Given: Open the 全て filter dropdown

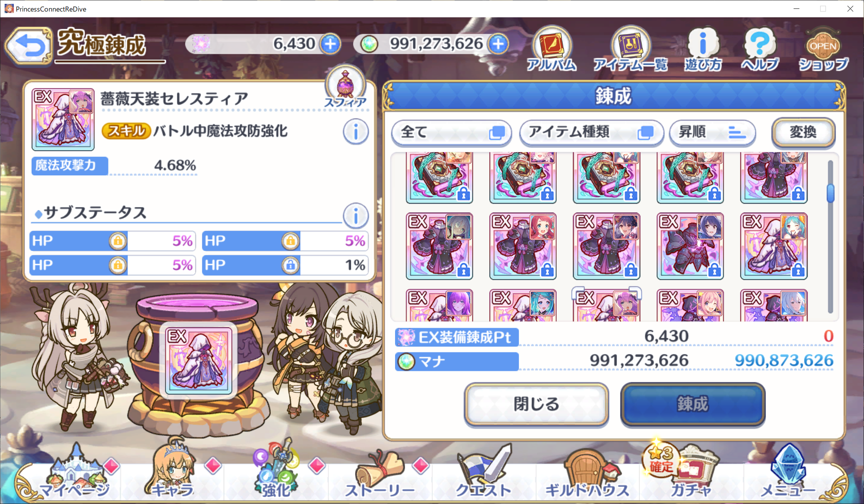Looking at the screenshot, I should click(x=452, y=132).
